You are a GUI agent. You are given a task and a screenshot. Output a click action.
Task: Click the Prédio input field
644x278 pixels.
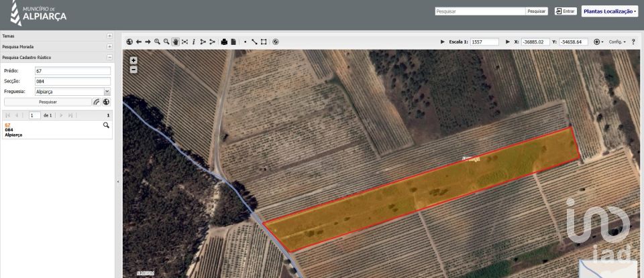click(x=72, y=71)
